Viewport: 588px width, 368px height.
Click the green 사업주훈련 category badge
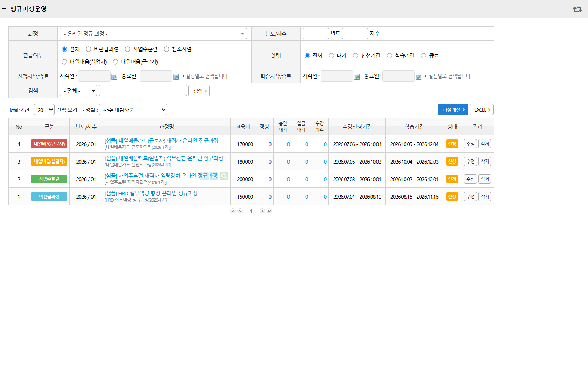(x=49, y=179)
